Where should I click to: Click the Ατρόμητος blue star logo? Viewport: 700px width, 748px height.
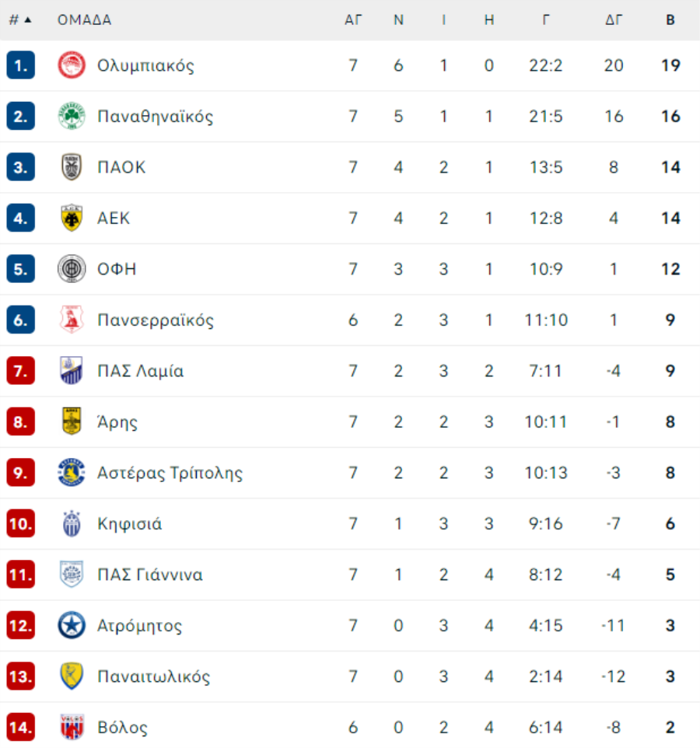[72, 626]
